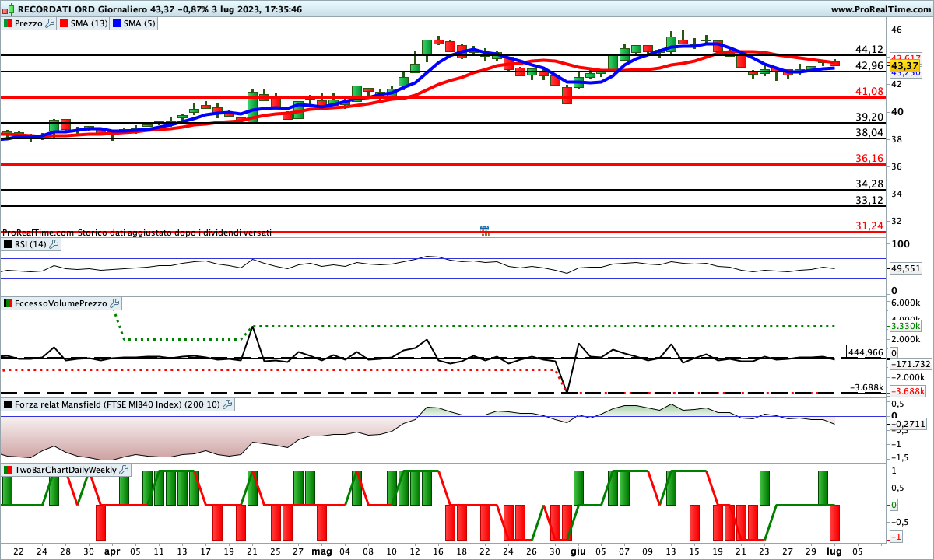This screenshot has height=560, width=934.
Task: Open TwoBarChartDailyWeekly settings wrench
Action: click(125, 470)
